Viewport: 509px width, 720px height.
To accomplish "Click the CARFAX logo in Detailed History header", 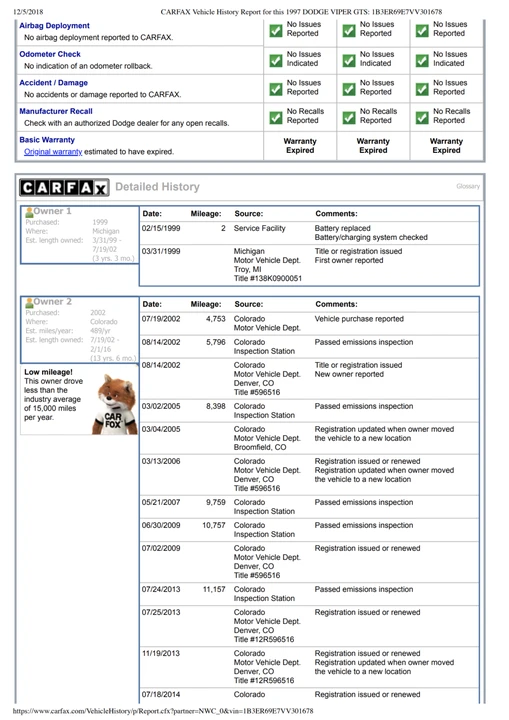I will (64, 187).
